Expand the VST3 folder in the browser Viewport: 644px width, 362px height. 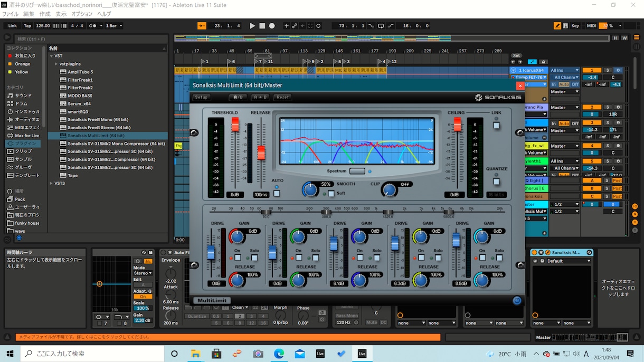[x=51, y=183]
